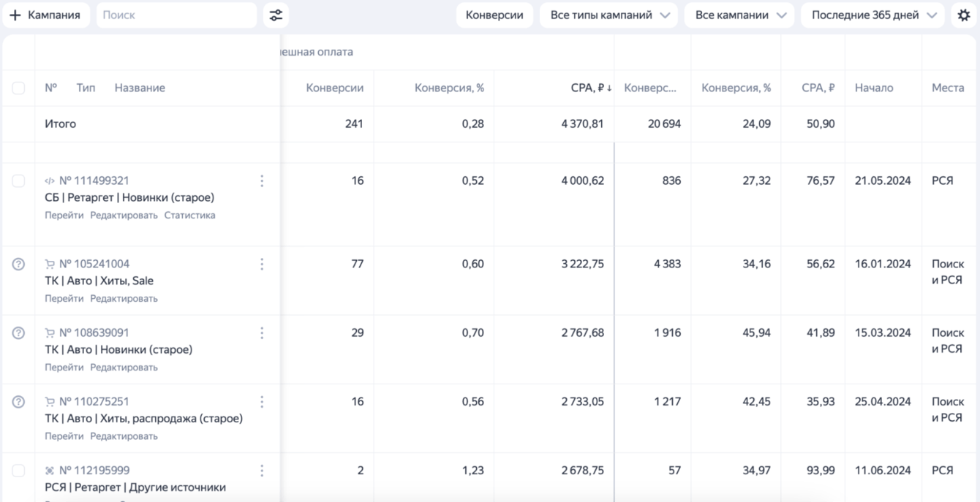This screenshot has width=980, height=502.
Task: Click help question icon for campaign 105241004
Action: point(18,264)
